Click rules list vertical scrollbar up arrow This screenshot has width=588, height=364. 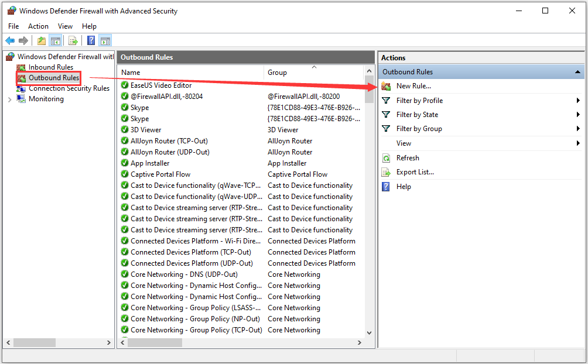click(369, 71)
